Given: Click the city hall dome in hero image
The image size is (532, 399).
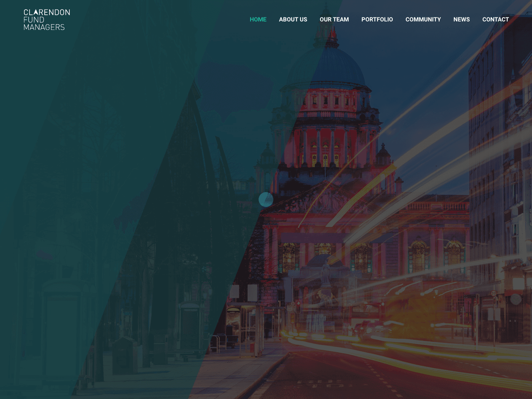Looking at the screenshot, I should pos(332,66).
